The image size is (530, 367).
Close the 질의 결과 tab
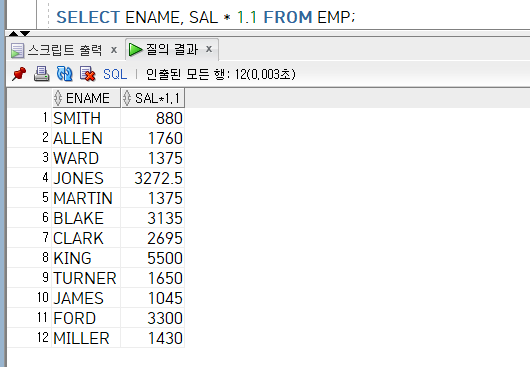[209, 49]
